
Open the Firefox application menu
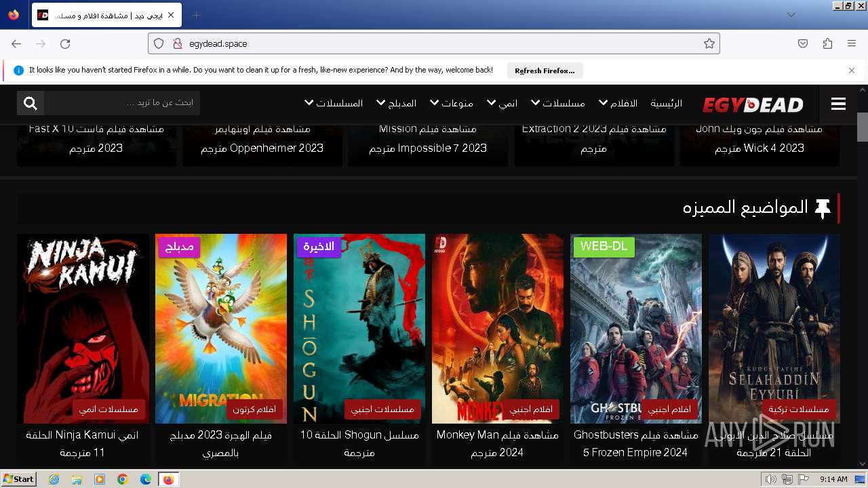(x=852, y=43)
